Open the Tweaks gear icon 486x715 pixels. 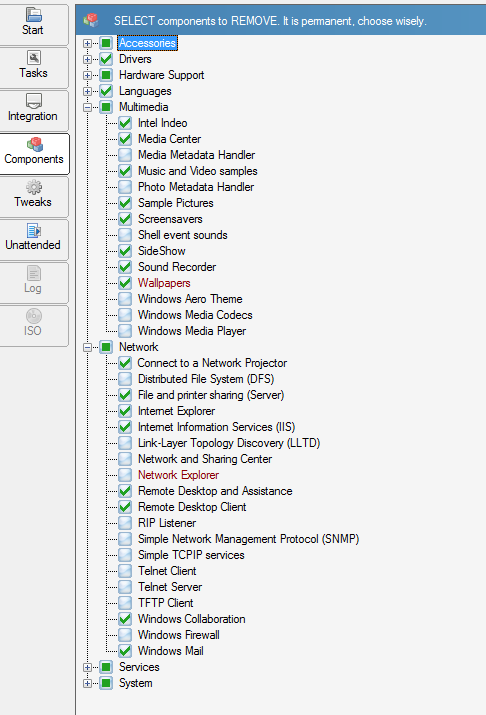(34, 187)
